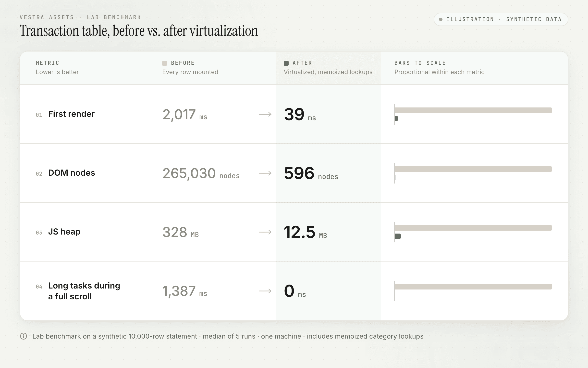Click the Before bar for DOM nodes
This screenshot has width=588, height=368.
pos(473,169)
